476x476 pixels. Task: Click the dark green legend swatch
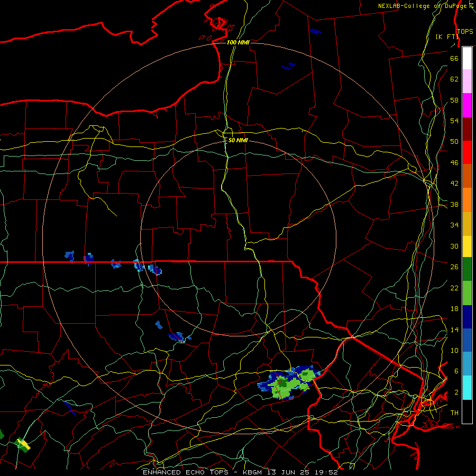467,269
